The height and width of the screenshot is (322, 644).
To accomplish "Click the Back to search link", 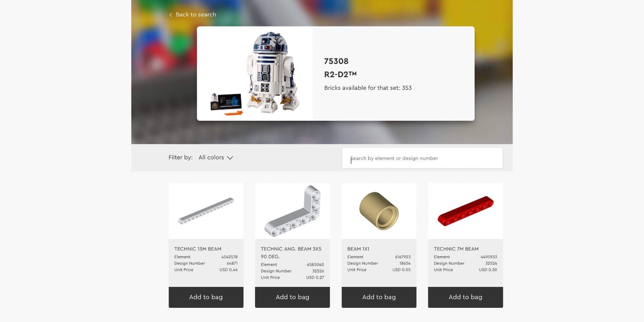I will tap(193, 14).
